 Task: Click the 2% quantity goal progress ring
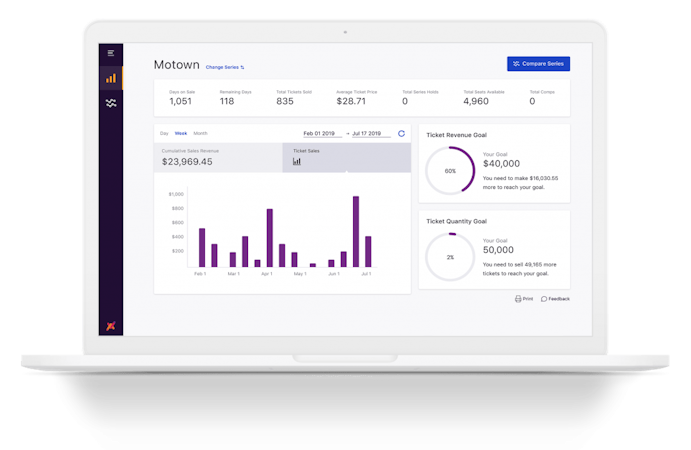(450, 257)
